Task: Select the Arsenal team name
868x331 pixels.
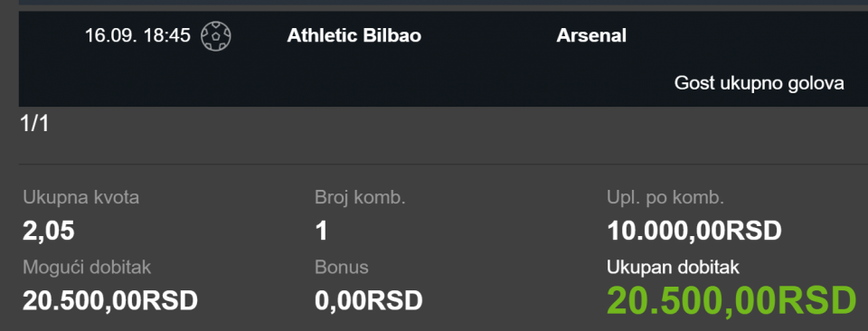Action: tap(591, 36)
